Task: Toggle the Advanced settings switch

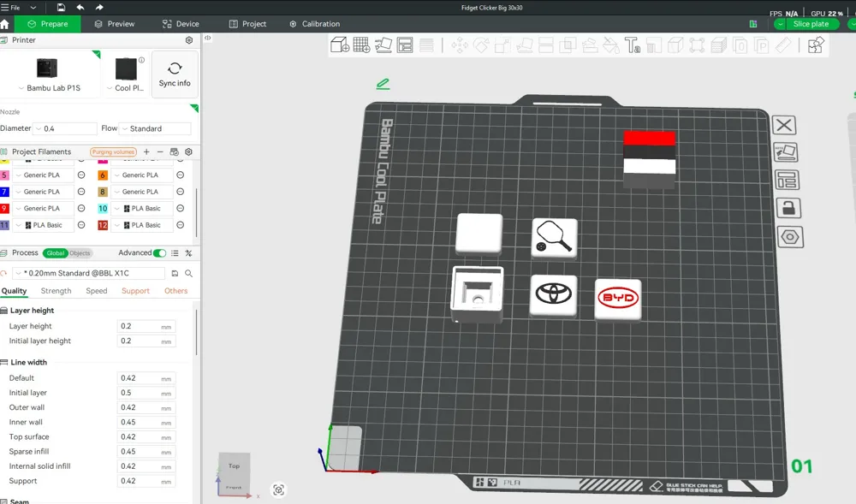Action: tap(159, 253)
